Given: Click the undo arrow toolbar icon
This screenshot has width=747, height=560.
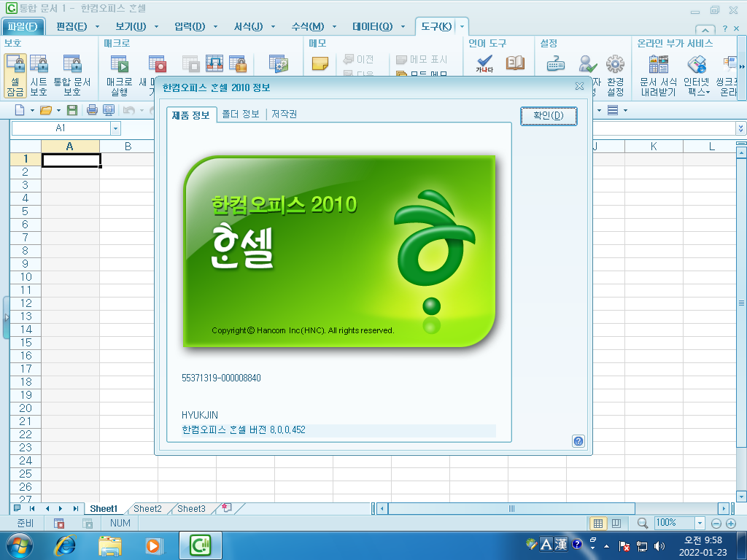Looking at the screenshot, I should 128,111.
